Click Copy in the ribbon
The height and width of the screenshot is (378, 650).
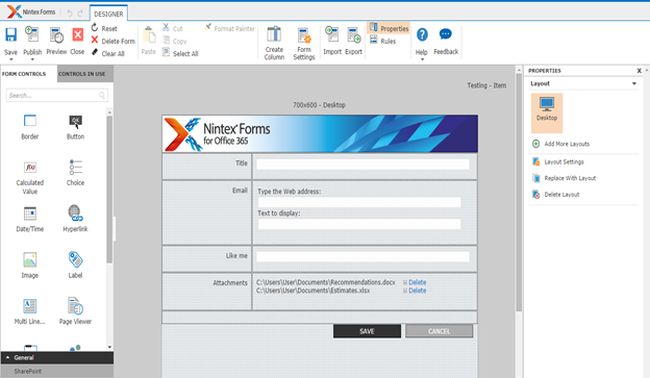pyautogui.click(x=175, y=41)
